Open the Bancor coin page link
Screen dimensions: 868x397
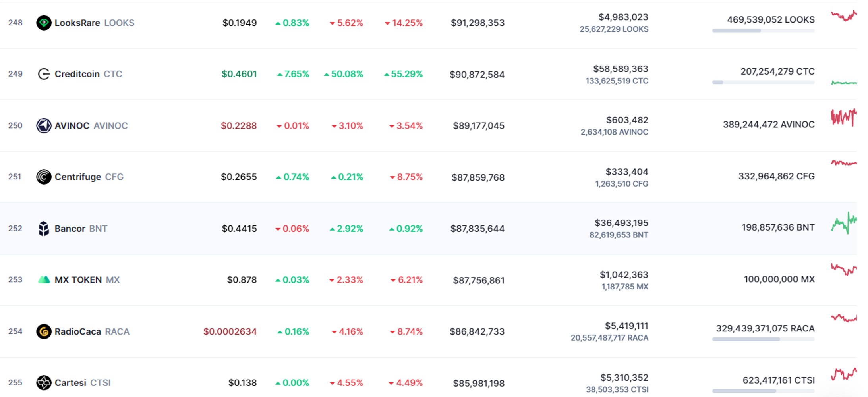click(x=72, y=228)
